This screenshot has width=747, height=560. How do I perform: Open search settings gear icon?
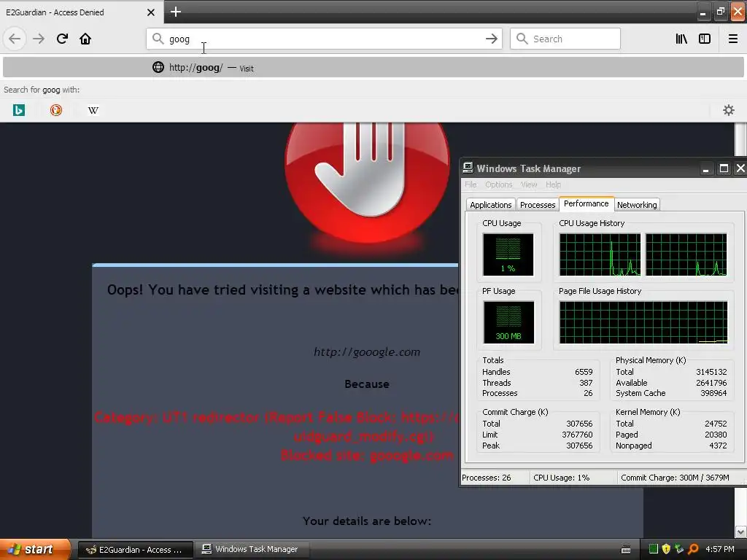coord(729,111)
